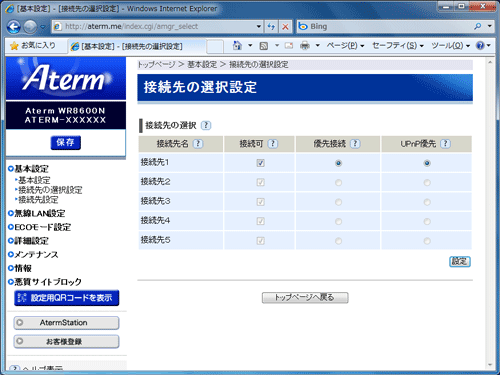Toggle 接続可 checkbox for 接続先4

click(260, 221)
